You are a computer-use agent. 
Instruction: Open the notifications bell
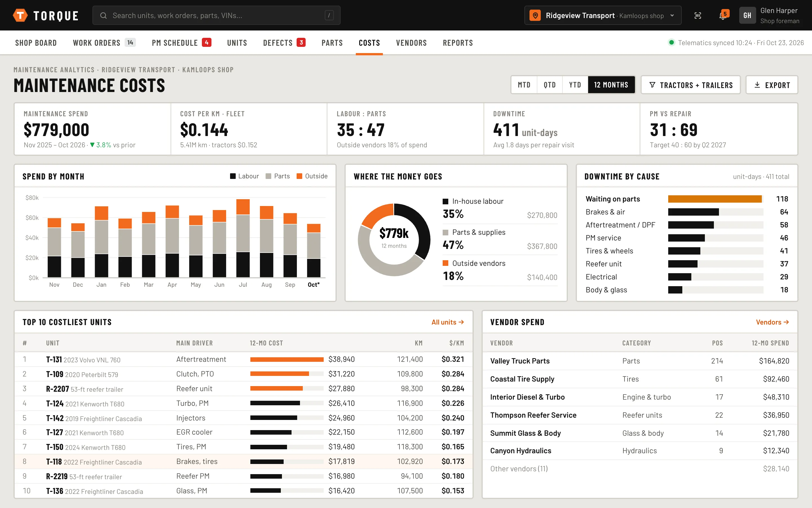[x=723, y=16]
